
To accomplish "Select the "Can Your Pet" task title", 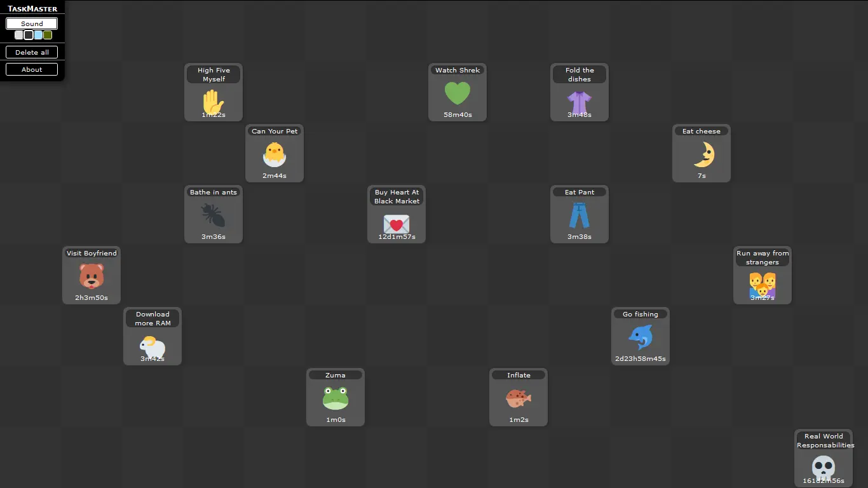I will click(x=275, y=131).
